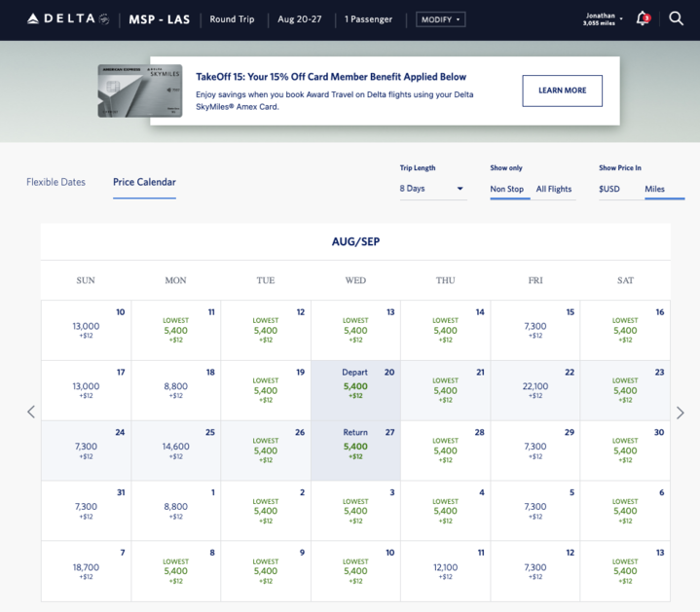Click TakeOff 15 benefit headline
The height and width of the screenshot is (612, 700).
point(331,77)
